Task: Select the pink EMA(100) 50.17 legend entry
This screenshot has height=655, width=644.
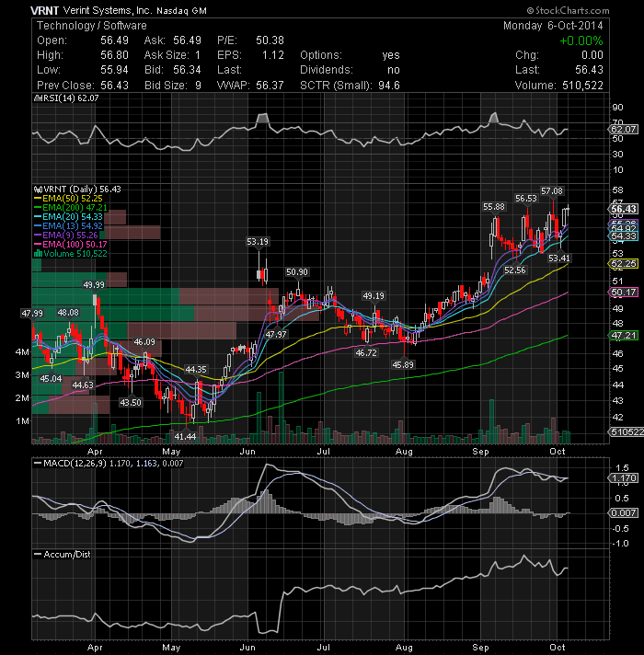Action: (71, 245)
